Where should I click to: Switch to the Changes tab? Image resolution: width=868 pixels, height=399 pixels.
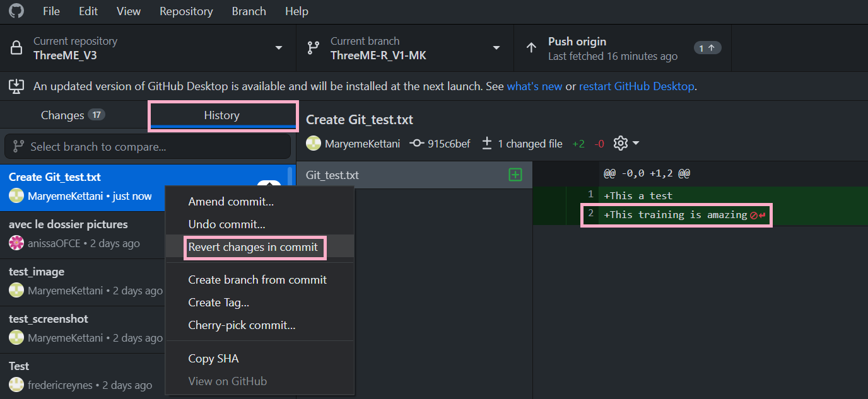point(74,115)
